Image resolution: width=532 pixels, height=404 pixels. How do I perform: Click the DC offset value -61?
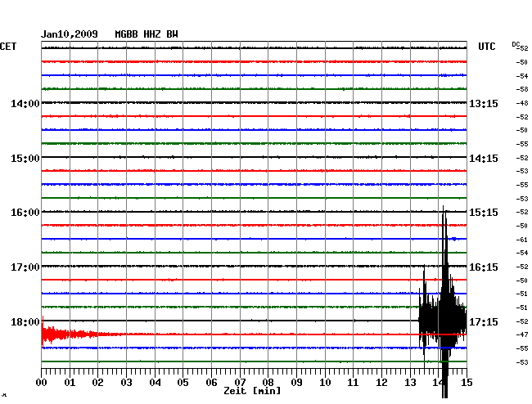pos(522,240)
